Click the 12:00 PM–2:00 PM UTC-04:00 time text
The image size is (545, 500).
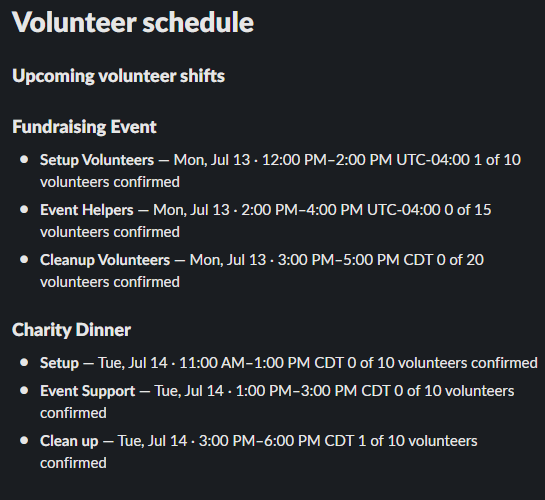[366, 160]
